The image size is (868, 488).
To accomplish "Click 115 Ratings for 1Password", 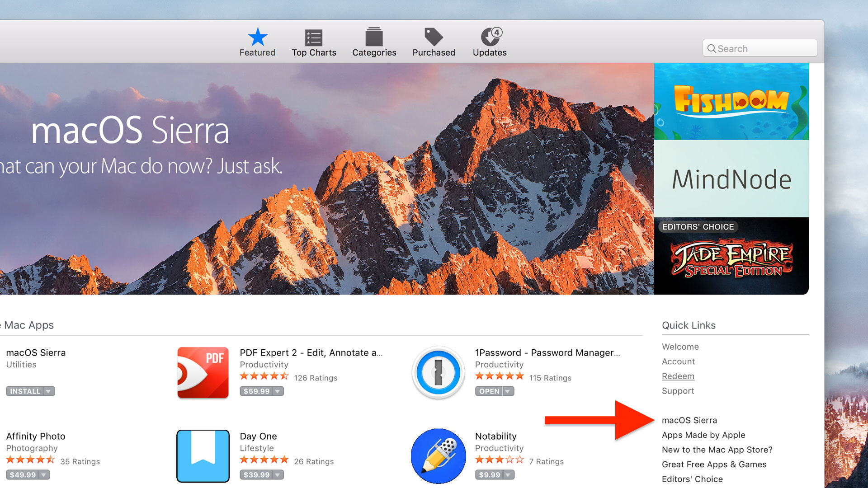I will coord(550,378).
